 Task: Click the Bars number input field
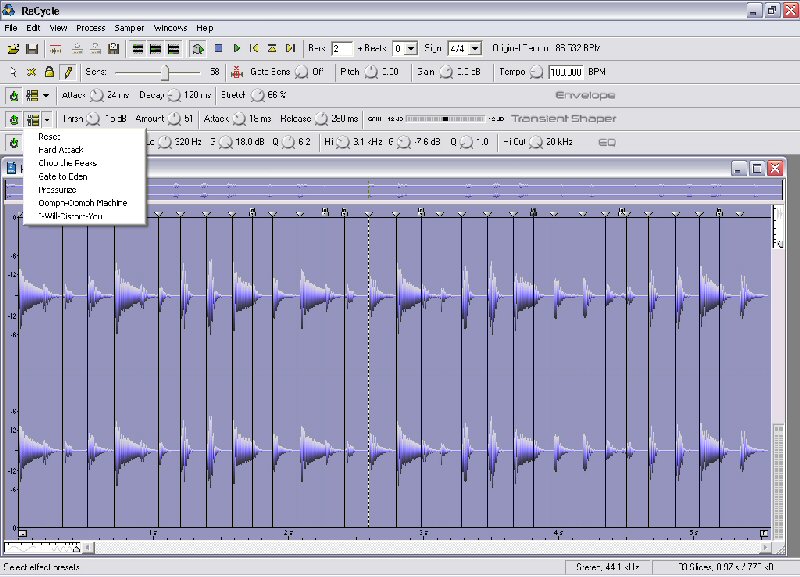click(x=342, y=48)
